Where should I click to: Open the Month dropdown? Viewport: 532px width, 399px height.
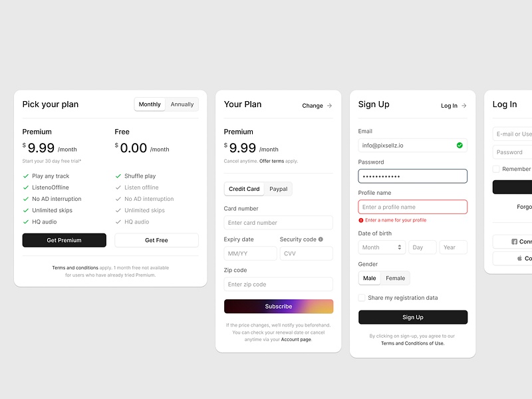point(382,247)
